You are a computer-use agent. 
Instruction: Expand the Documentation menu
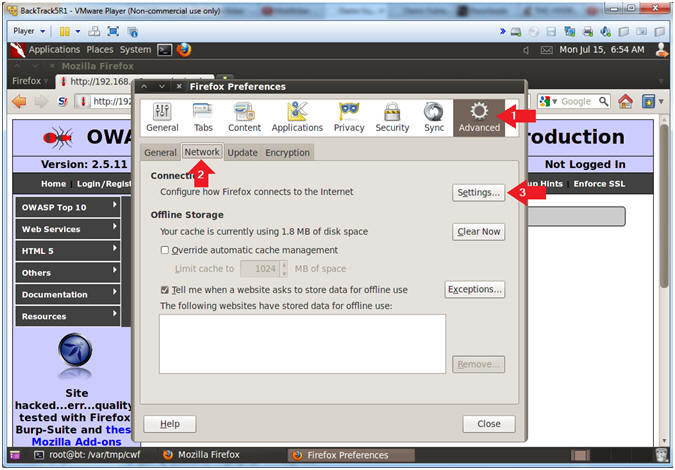click(68, 294)
